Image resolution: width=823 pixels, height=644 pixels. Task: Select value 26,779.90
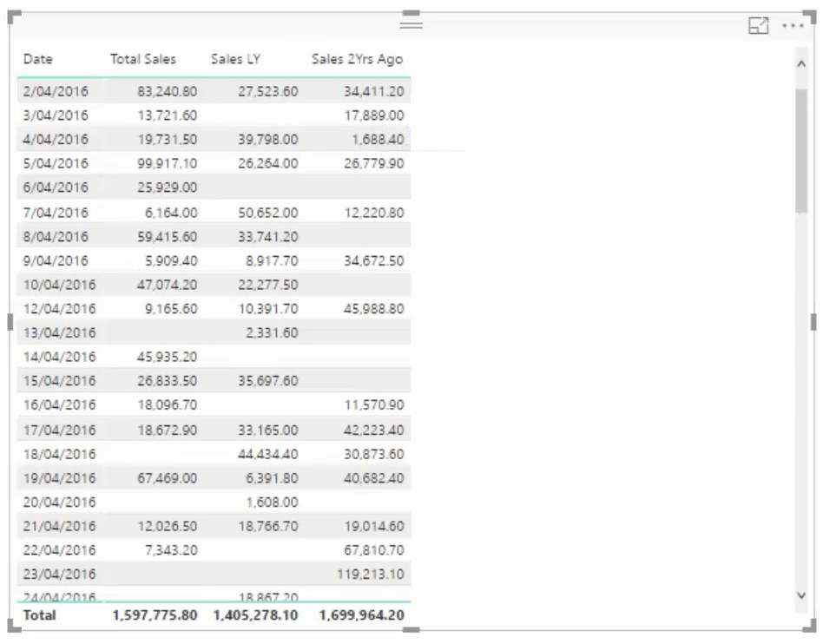pos(373,164)
